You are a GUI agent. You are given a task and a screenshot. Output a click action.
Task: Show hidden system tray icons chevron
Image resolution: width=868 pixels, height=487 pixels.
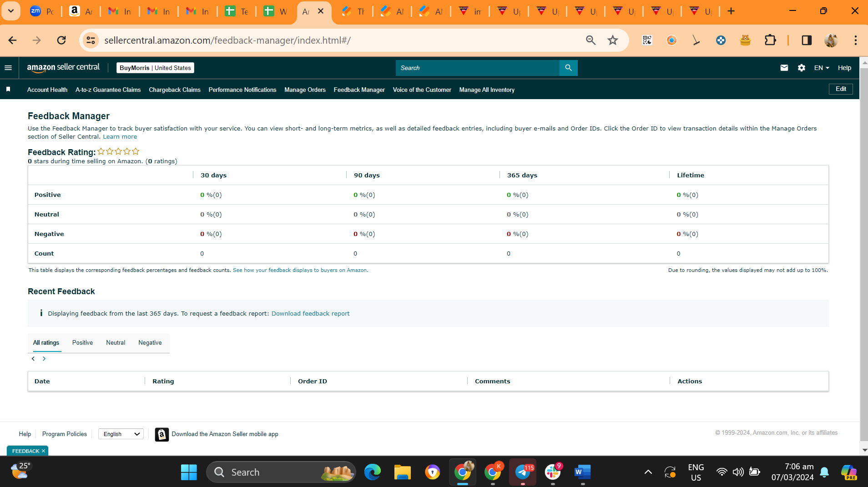(x=648, y=472)
